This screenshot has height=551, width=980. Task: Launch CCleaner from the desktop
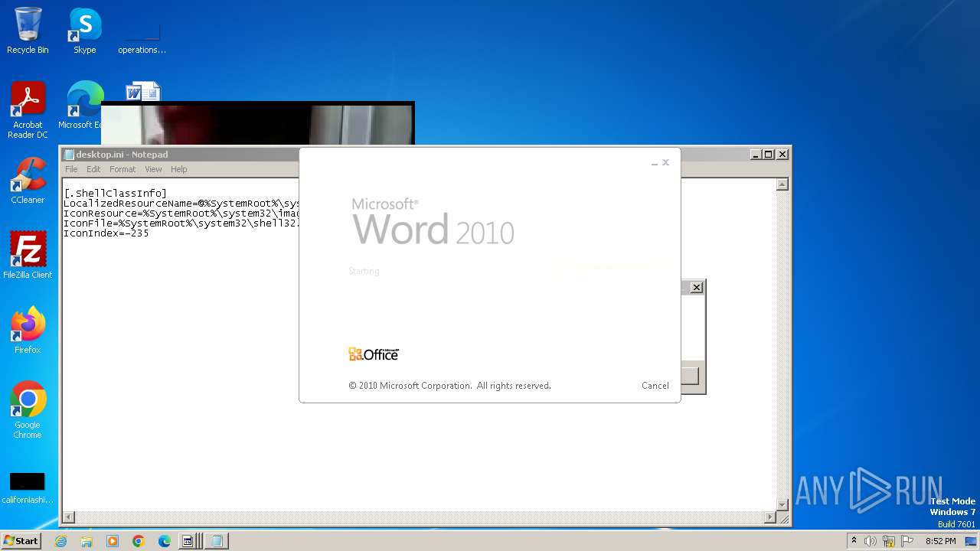pos(28,181)
